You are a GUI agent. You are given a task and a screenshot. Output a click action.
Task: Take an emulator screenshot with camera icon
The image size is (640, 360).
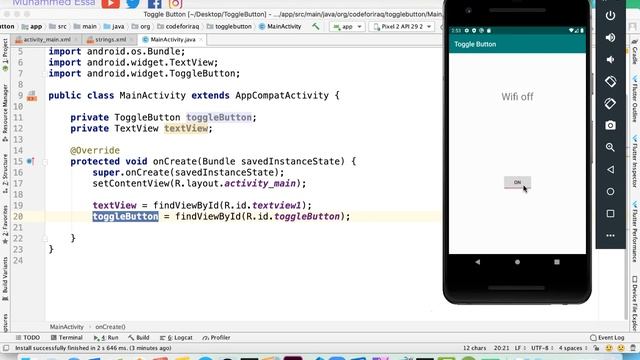tap(610, 125)
